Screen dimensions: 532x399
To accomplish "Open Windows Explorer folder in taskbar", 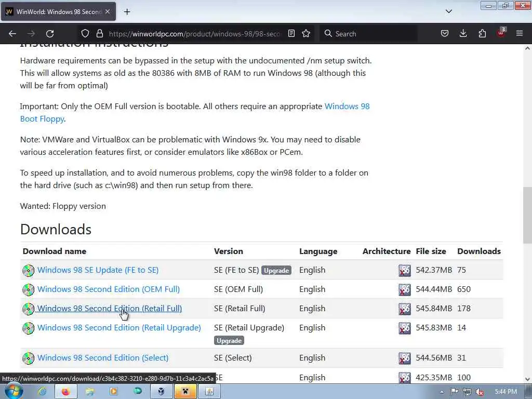I will pyautogui.click(x=90, y=392).
